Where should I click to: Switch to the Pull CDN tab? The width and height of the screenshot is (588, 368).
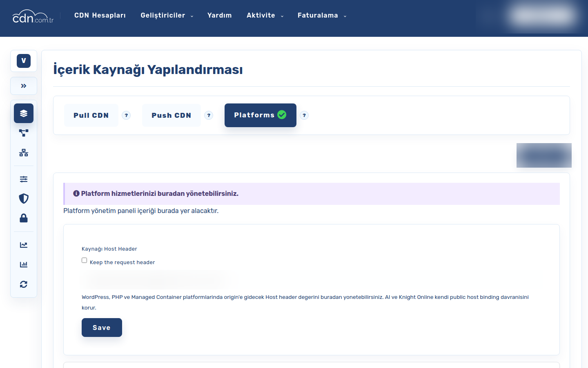tap(91, 115)
